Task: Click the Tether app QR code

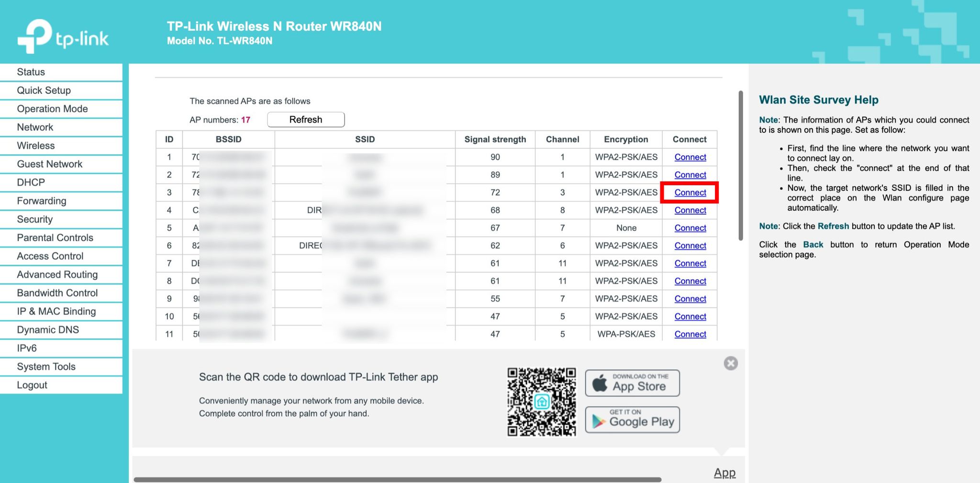Action: tap(542, 402)
